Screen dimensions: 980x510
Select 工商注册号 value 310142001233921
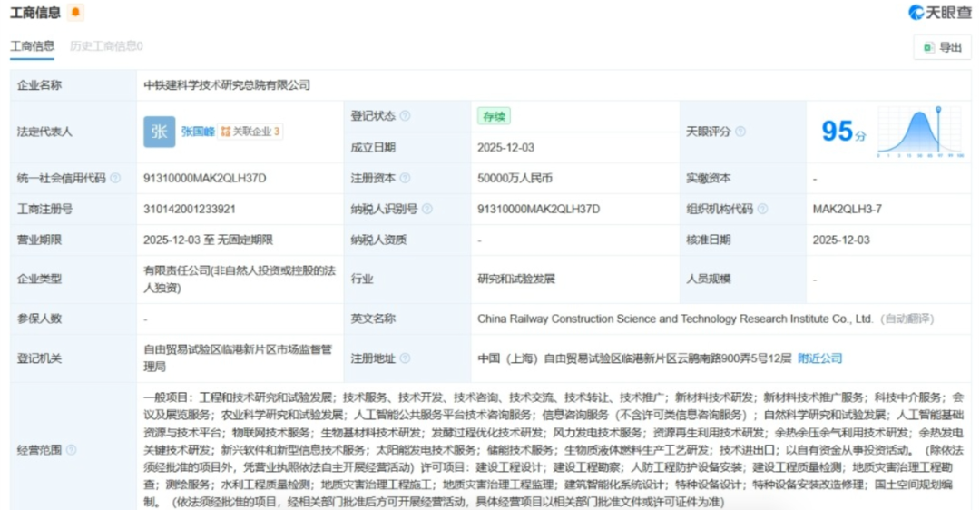(190, 209)
